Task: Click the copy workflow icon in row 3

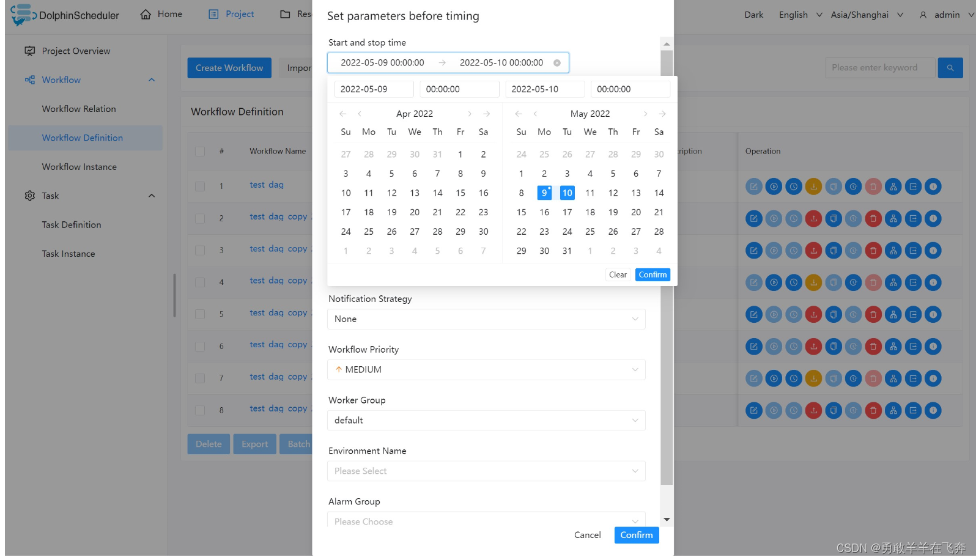Action: [x=834, y=250]
